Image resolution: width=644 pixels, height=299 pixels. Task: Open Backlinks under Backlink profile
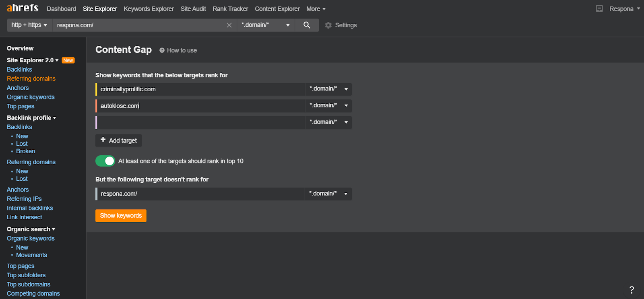(19, 127)
